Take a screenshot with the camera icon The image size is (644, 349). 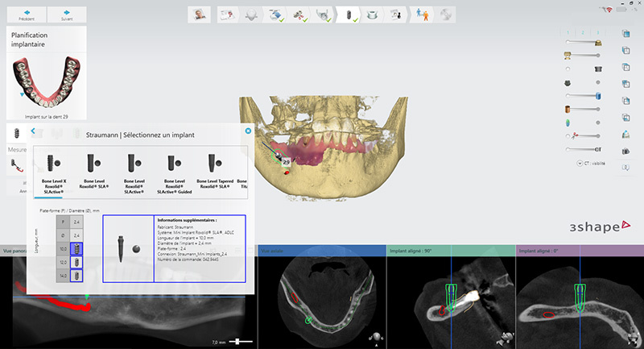click(626, 152)
